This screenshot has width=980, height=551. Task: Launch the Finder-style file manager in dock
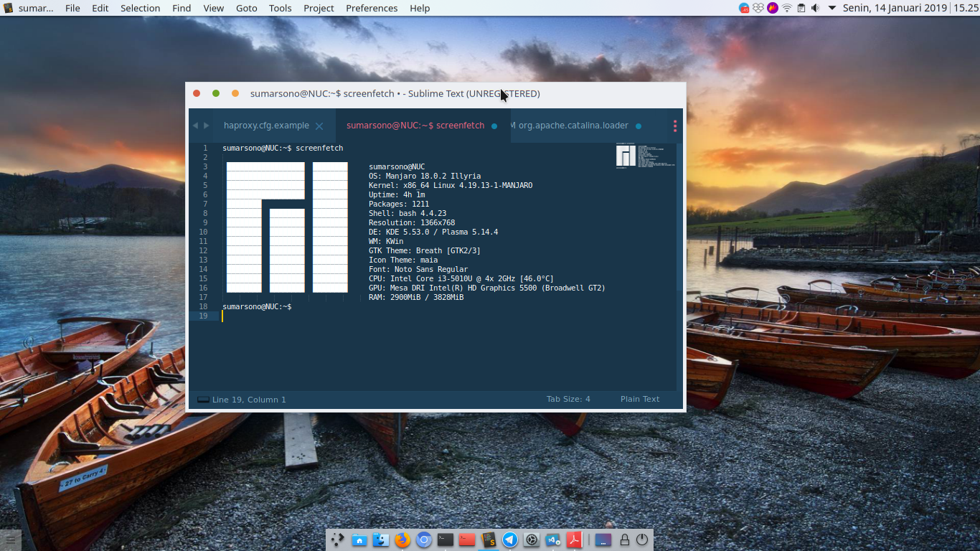coord(381,540)
